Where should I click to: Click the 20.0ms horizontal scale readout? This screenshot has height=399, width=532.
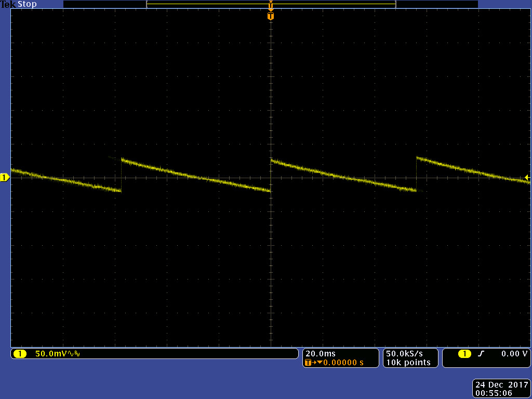(x=320, y=353)
